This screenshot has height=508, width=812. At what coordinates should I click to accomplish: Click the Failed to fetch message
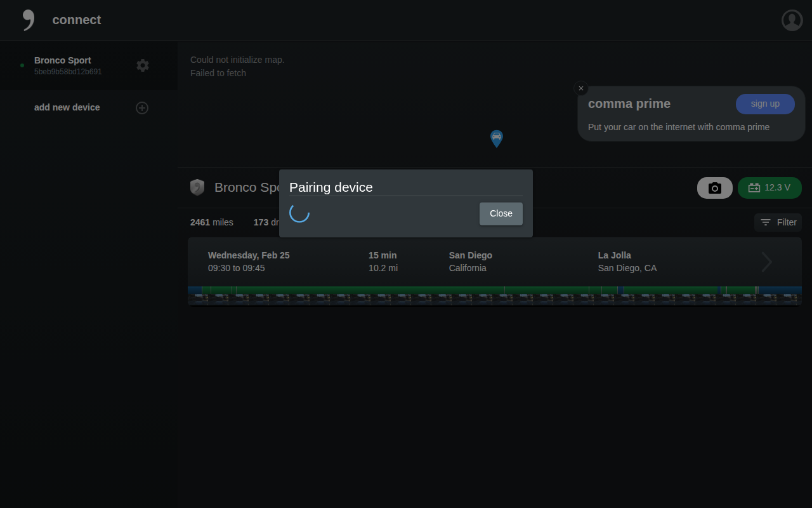pos(218,73)
